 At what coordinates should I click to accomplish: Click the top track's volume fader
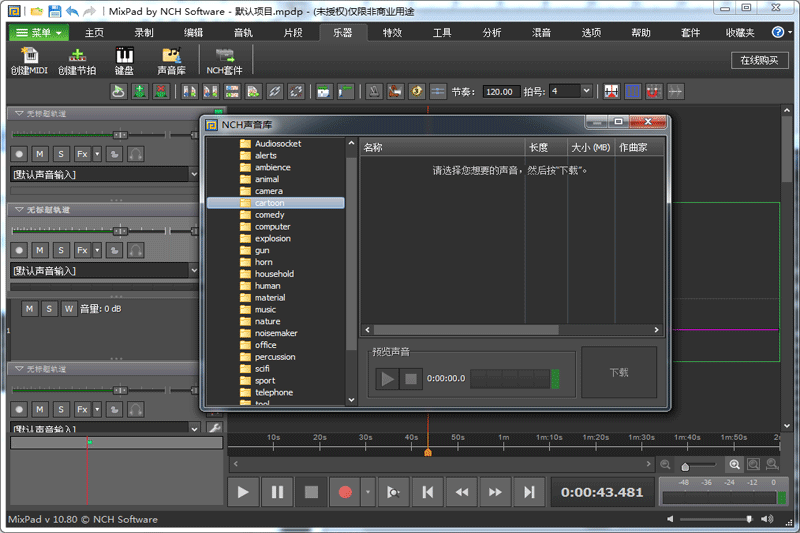click(120, 135)
